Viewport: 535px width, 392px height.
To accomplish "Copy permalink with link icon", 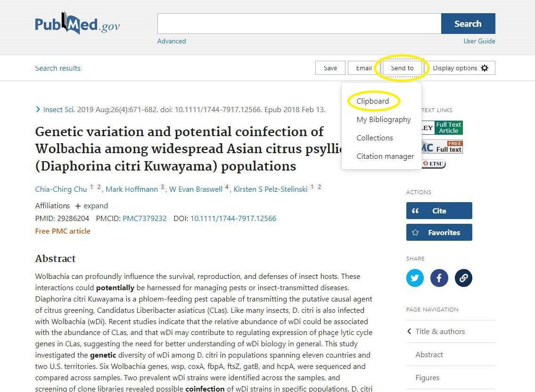I will [x=463, y=278].
